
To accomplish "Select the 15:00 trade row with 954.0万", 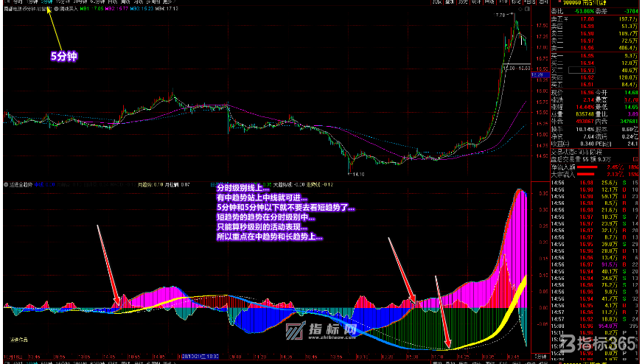I will 595,326.
